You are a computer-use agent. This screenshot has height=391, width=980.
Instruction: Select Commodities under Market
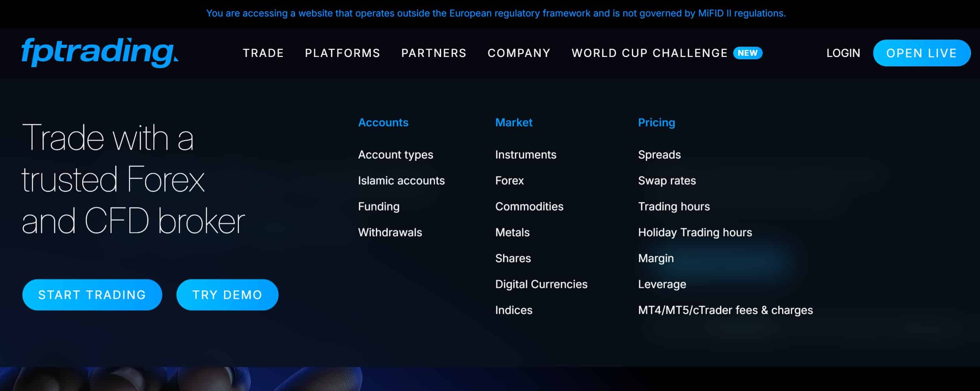tap(529, 206)
